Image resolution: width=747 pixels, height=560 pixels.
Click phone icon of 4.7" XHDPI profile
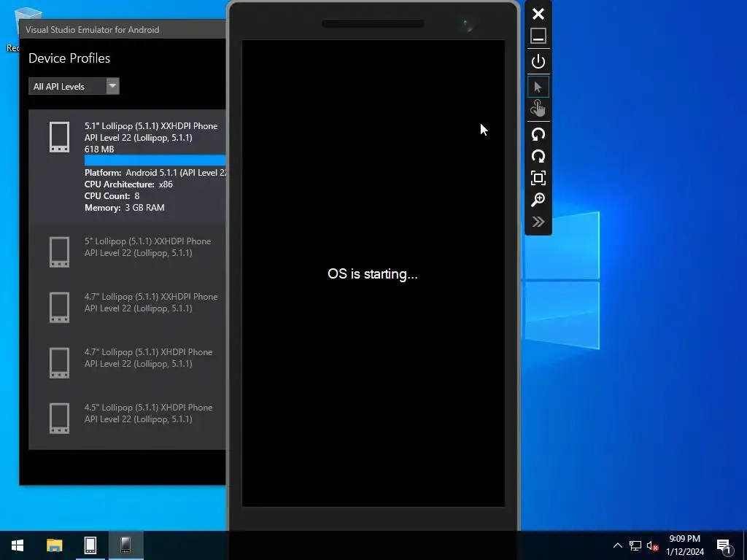tap(60, 363)
